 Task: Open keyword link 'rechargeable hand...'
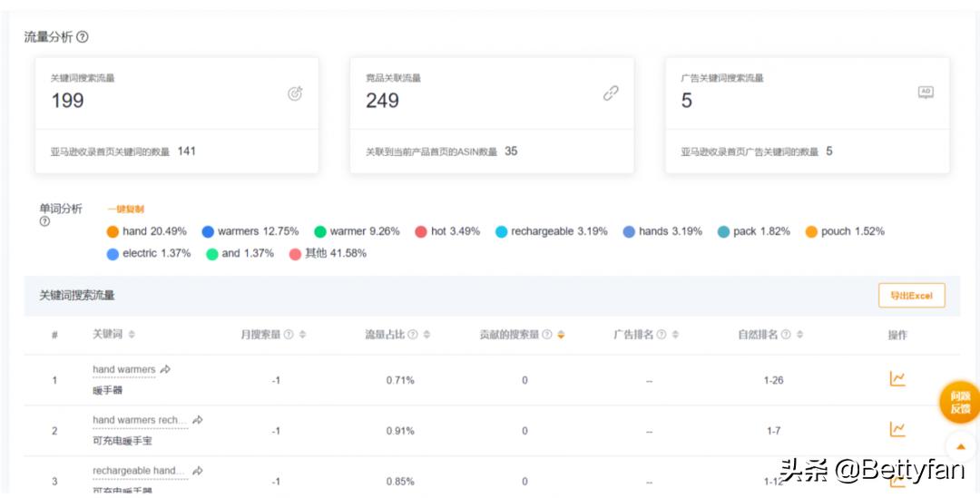coord(139,471)
